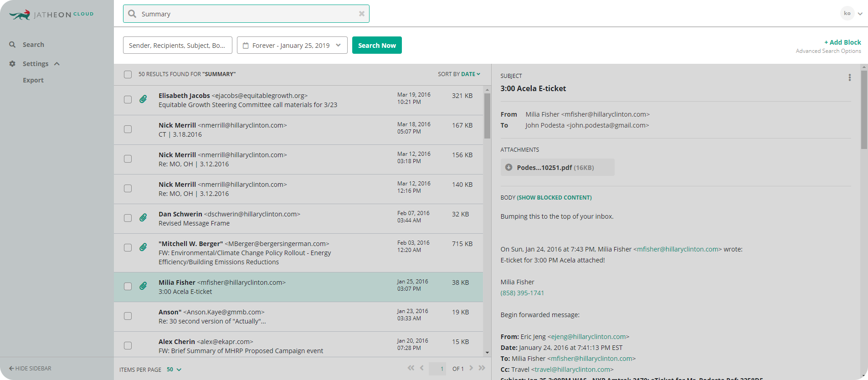Click attachment paperclip on Dan Schwerin email
This screenshot has width=868, height=380.
click(143, 218)
